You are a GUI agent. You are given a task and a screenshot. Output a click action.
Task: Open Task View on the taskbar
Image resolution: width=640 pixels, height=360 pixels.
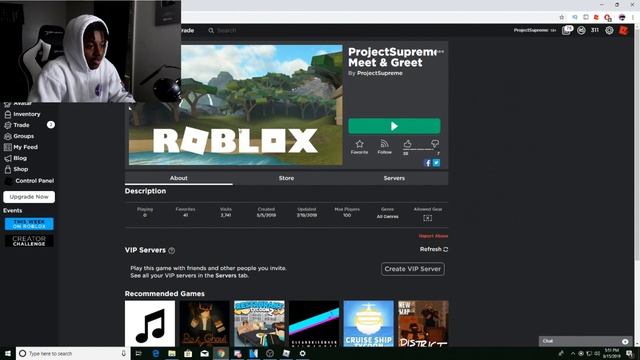139,353
